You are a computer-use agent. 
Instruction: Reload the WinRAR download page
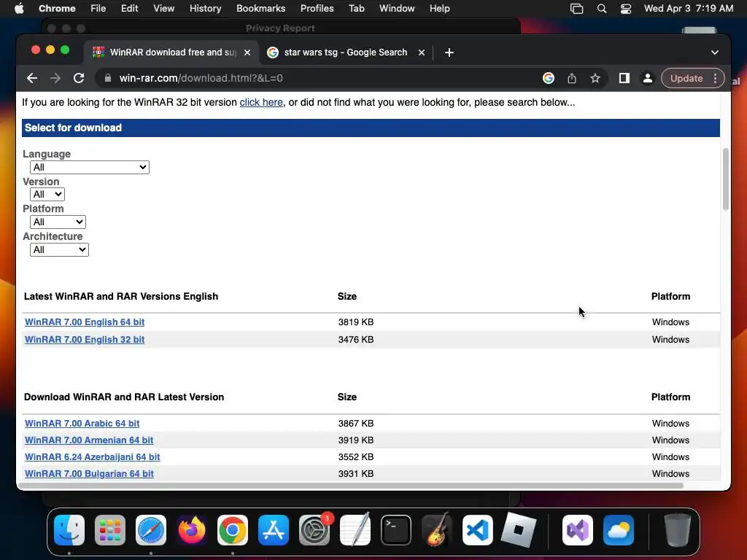79,78
